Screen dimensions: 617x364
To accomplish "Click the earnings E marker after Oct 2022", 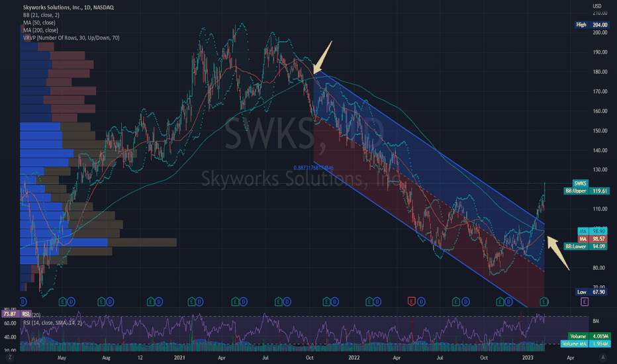I will [x=500, y=302].
